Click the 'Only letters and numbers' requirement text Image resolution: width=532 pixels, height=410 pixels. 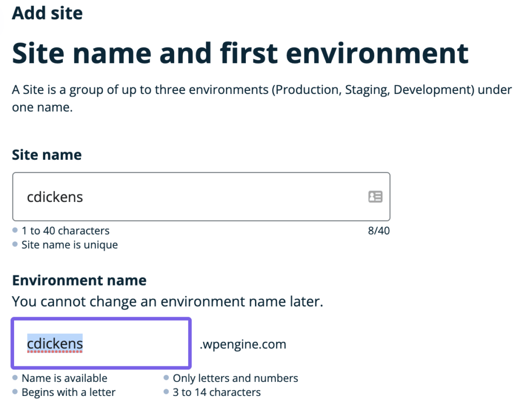point(235,378)
